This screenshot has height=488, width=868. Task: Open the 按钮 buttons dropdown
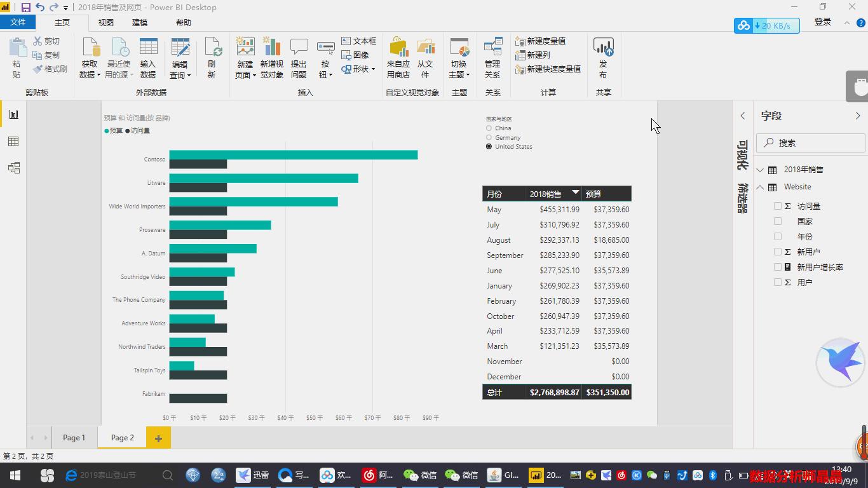click(x=325, y=69)
